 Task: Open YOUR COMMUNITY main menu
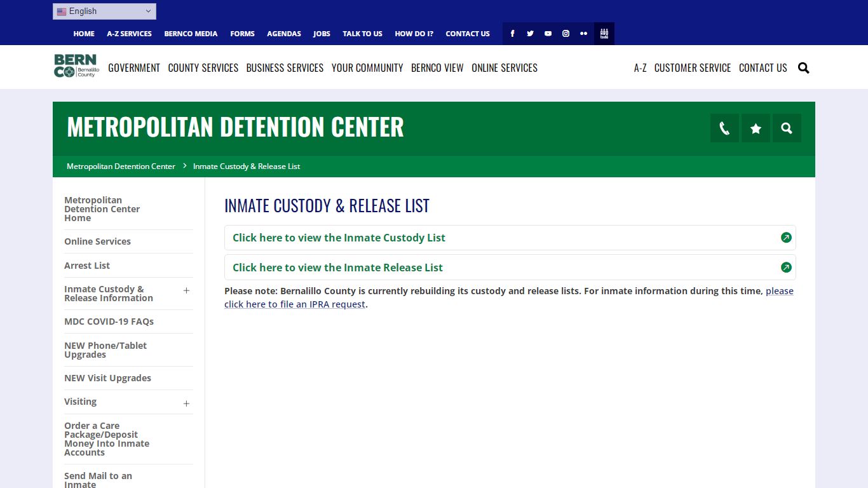[367, 68]
